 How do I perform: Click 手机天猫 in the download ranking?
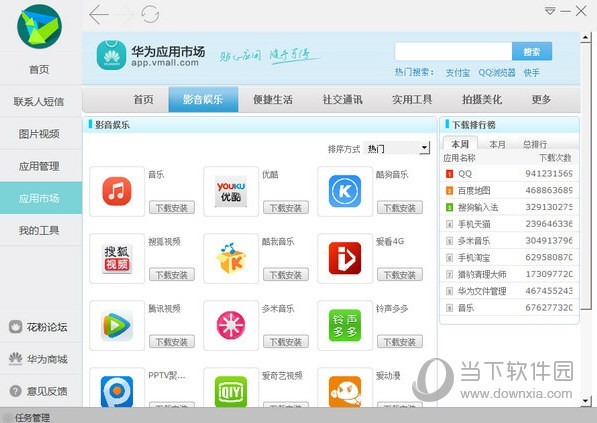474,224
